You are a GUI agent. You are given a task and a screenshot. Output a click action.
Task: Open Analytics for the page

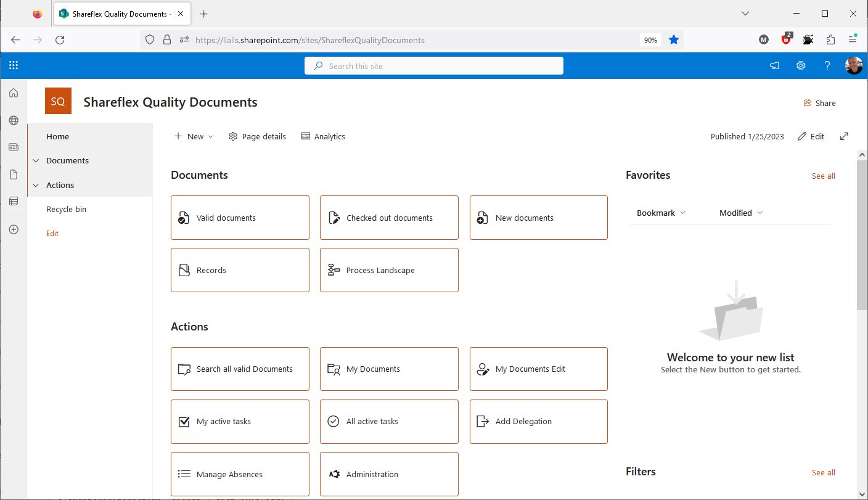pos(323,136)
